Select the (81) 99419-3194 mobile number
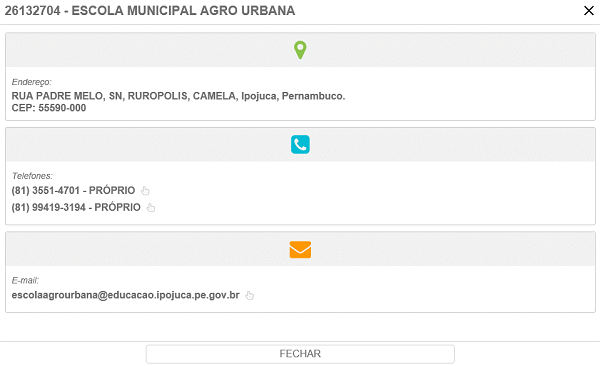Screen dimensions: 600x366 (49, 207)
